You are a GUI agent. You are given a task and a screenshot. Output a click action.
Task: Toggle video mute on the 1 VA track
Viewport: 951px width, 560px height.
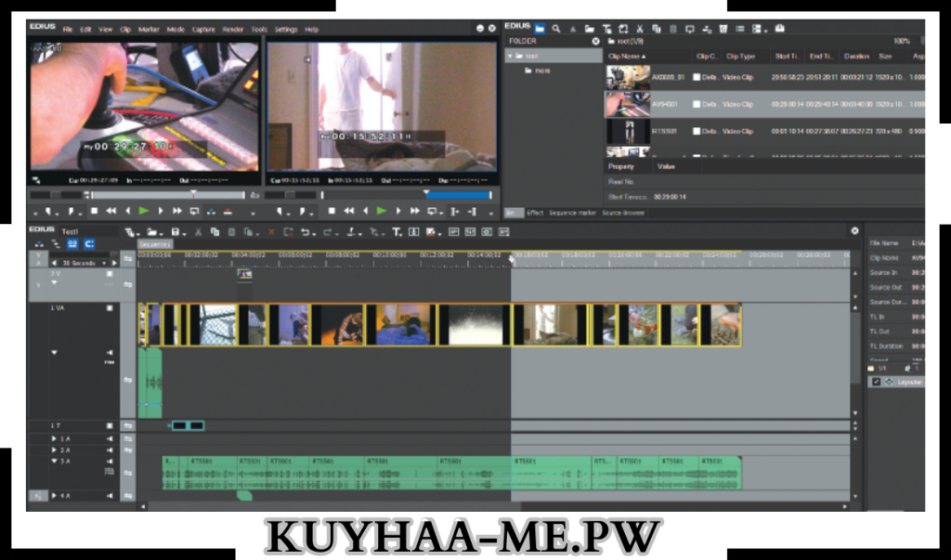coord(110,308)
